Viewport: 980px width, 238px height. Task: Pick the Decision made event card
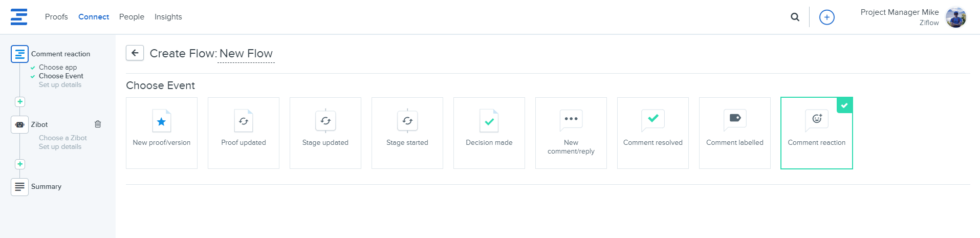[489, 133]
